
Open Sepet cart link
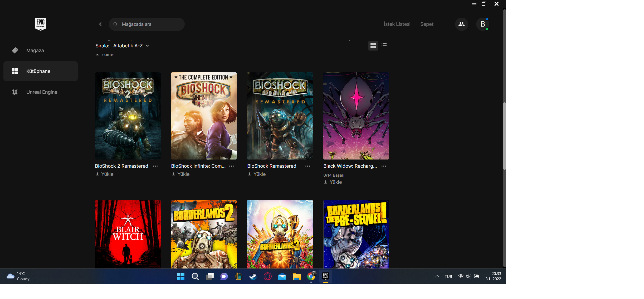[x=427, y=24]
